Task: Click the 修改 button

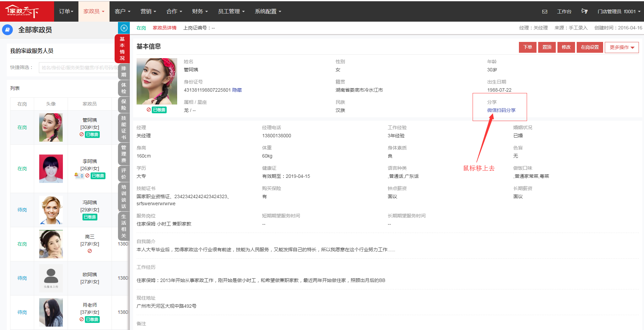Action: click(566, 47)
